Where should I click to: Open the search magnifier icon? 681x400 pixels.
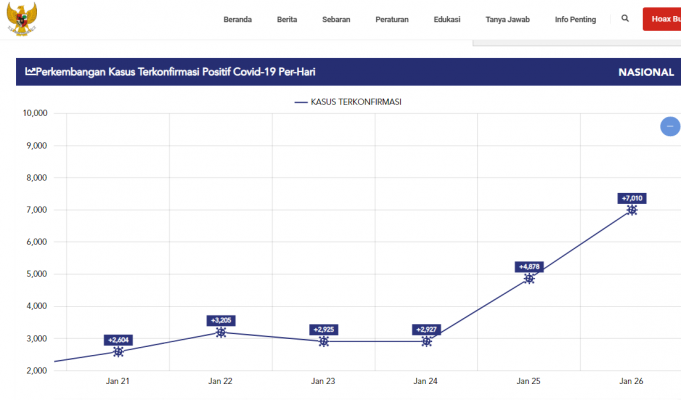coord(625,18)
